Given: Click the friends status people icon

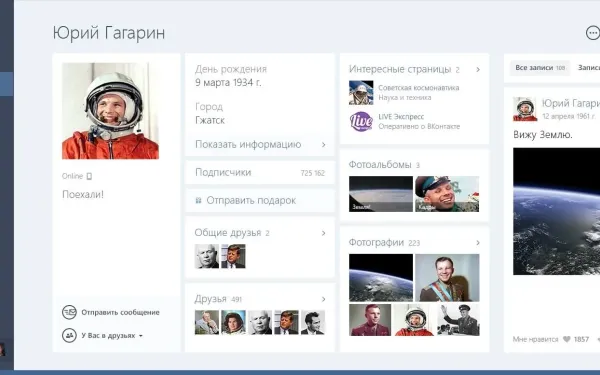Looking at the screenshot, I should pos(69,336).
